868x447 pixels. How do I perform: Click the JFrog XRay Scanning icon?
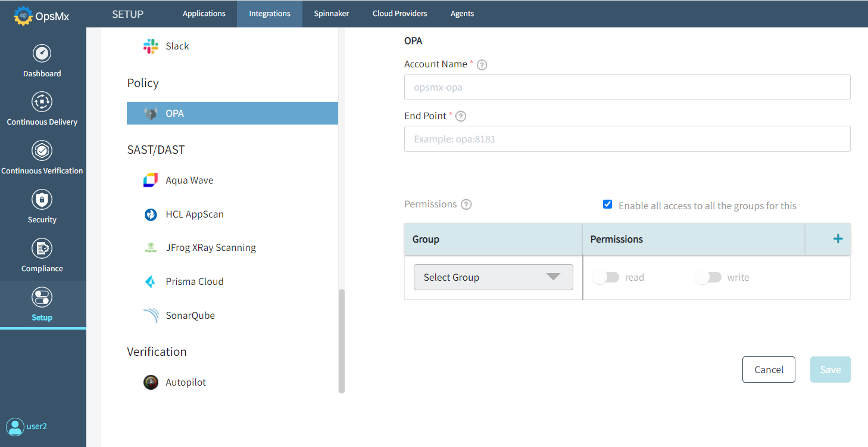(x=151, y=247)
